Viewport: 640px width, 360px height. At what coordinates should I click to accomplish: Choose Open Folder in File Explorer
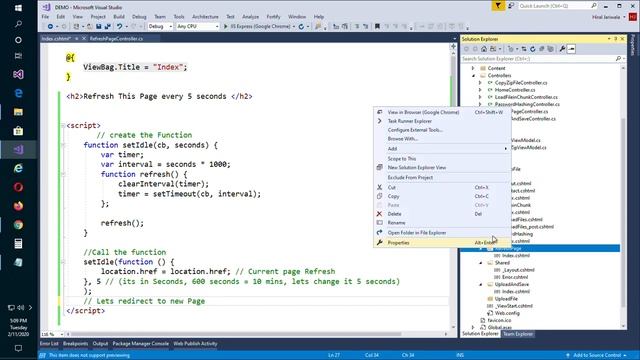click(x=442, y=233)
